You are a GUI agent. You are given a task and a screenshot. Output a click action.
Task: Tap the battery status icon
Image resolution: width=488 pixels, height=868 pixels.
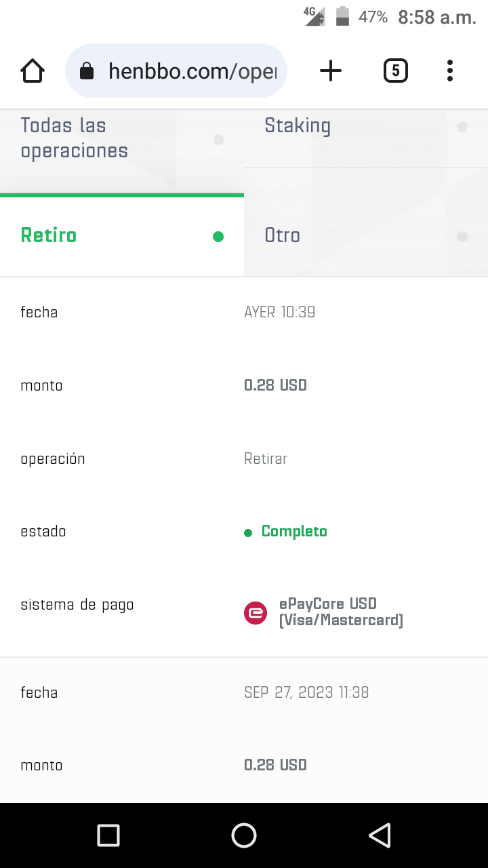342,17
